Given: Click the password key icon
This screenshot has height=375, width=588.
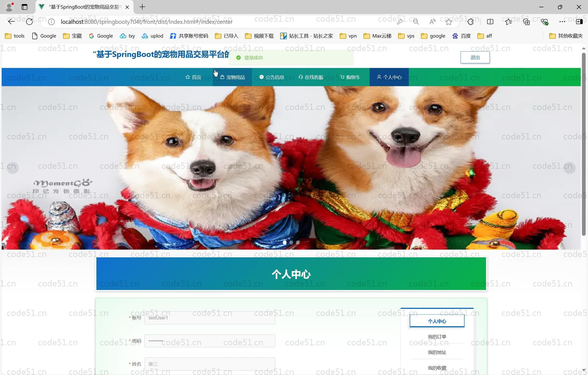Looking at the screenshot, I should [x=400, y=22].
